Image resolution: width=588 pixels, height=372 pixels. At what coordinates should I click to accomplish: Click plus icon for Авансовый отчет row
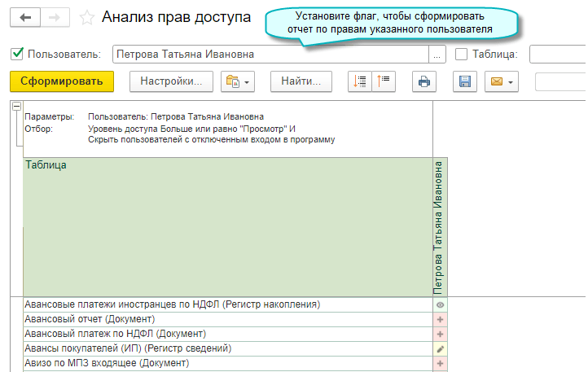pos(441,320)
